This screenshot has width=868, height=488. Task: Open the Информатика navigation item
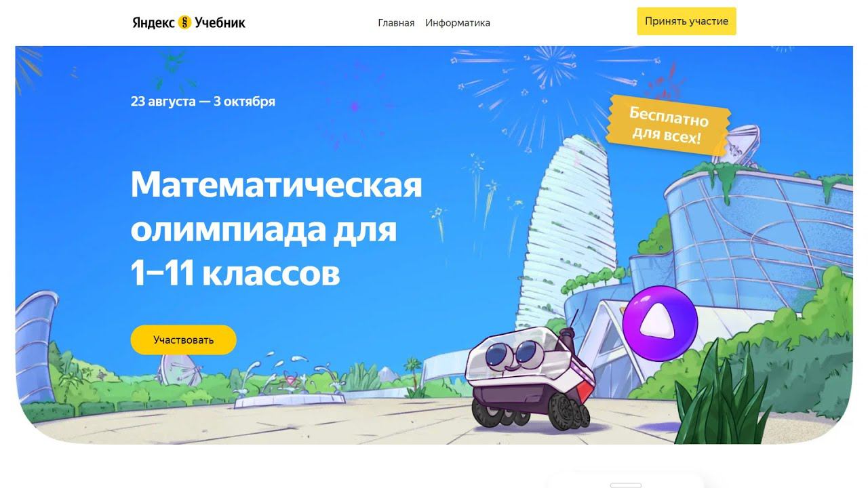click(458, 22)
